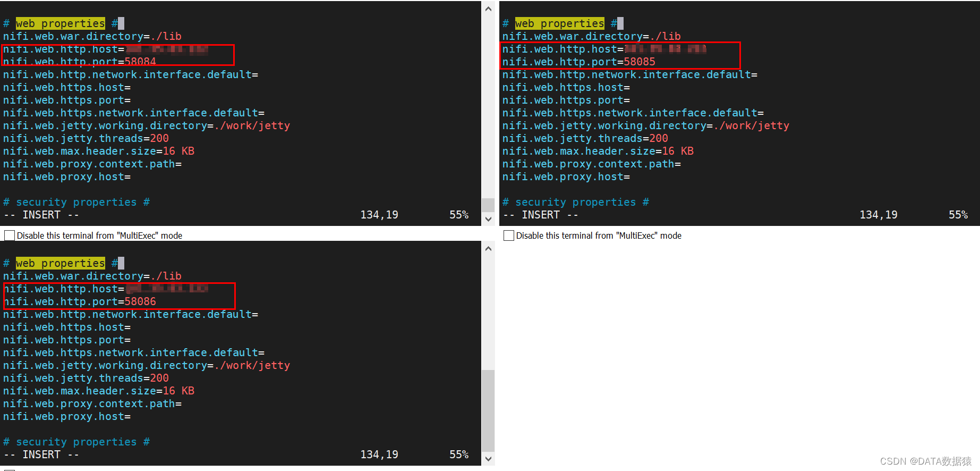
Task: Tick the MultiExec disable checkbox under port 58085 terminal
Action: (509, 235)
